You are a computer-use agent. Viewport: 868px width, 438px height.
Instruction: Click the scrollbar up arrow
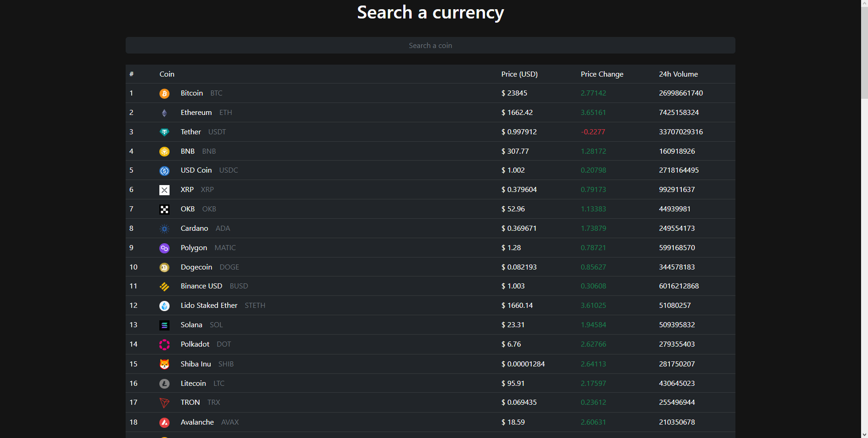tap(864, 3)
